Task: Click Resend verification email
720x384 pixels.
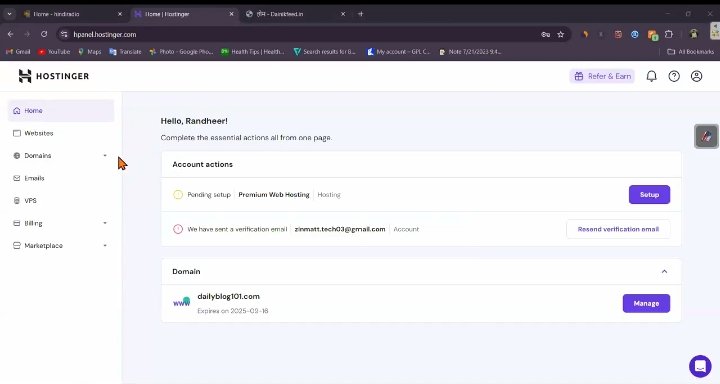Action: (618, 229)
